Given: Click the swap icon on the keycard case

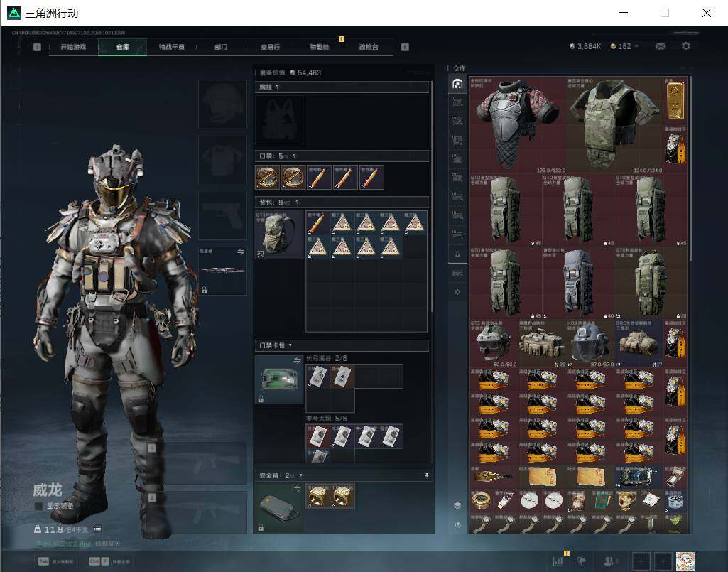Looking at the screenshot, I should click(x=297, y=360).
